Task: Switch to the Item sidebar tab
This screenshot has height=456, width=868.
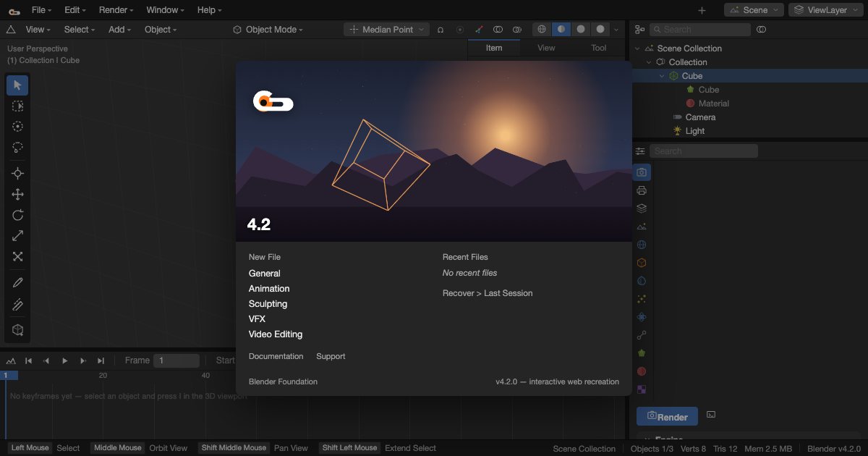Action: 494,48
